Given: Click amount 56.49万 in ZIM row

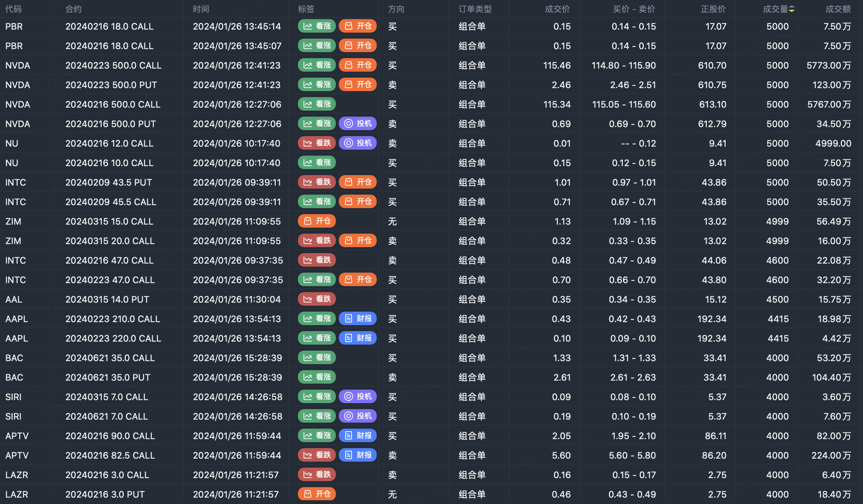Looking at the screenshot, I should pyautogui.click(x=834, y=222).
